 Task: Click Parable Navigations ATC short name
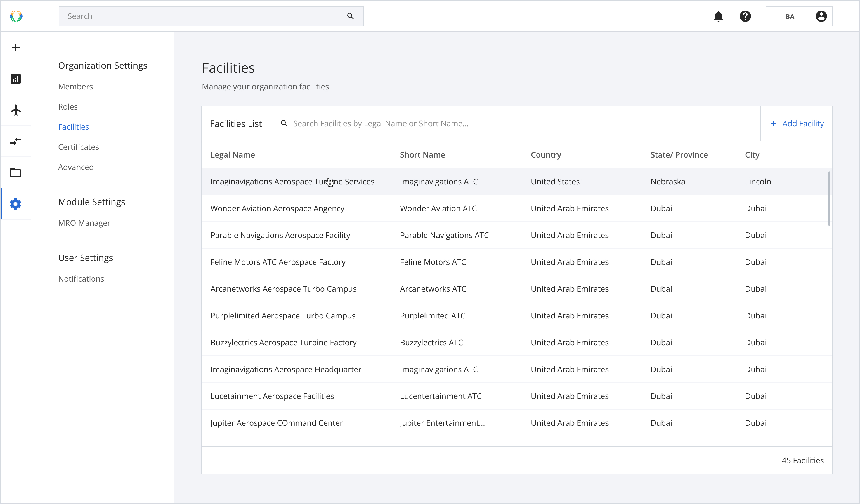click(x=444, y=235)
